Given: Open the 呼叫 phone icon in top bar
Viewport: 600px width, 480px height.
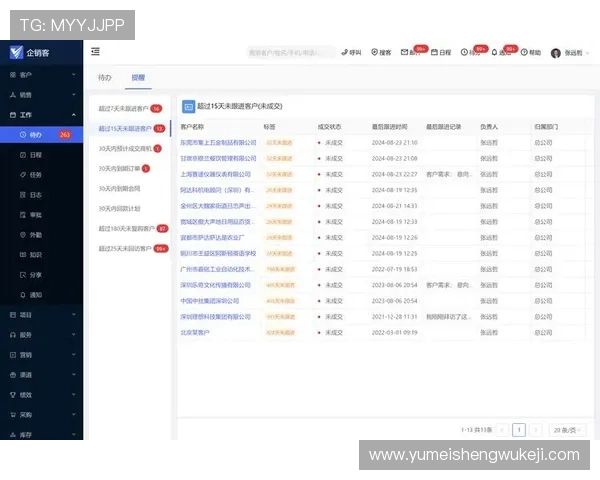Looking at the screenshot, I should click(x=344, y=52).
